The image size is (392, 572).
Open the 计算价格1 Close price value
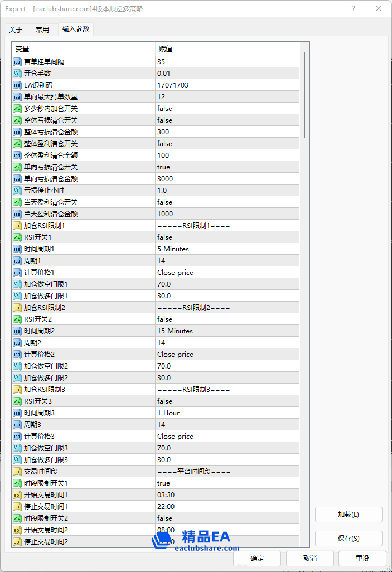click(x=227, y=272)
